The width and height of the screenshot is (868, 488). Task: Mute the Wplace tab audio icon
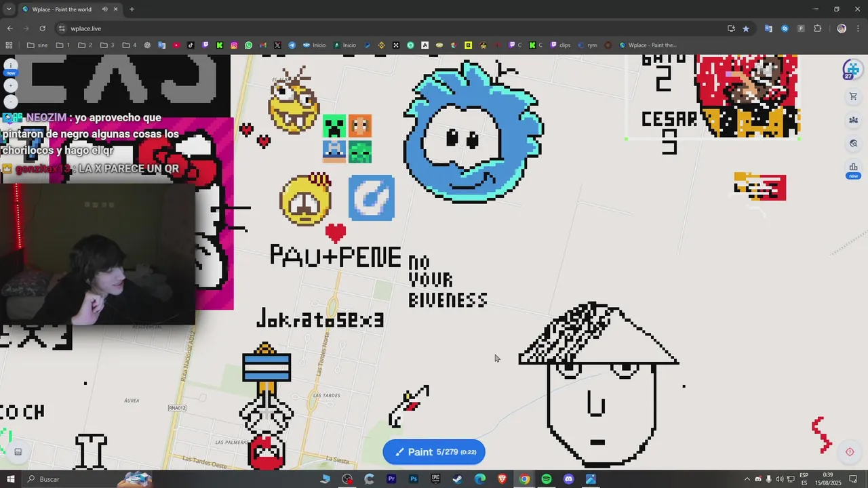(104, 9)
